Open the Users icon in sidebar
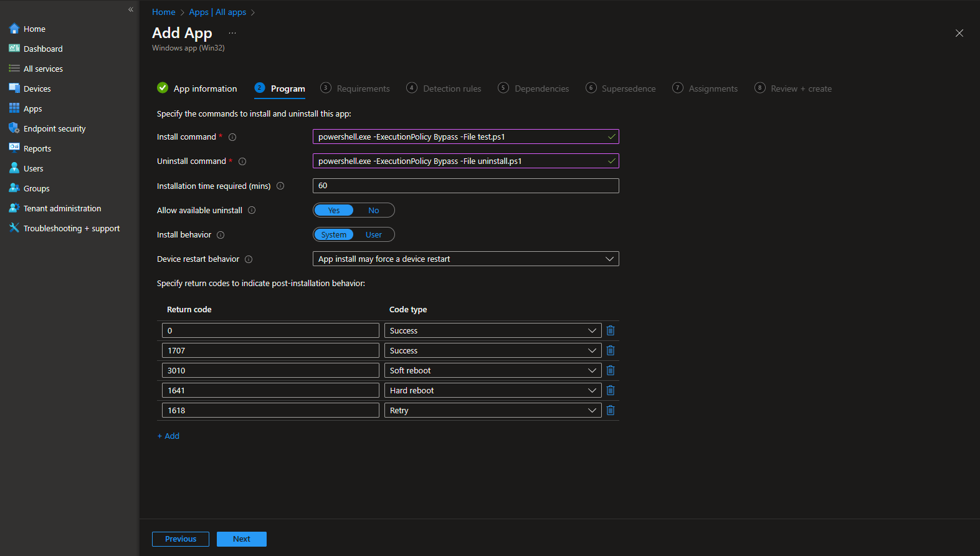Screen dimensions: 980x556 14,168
